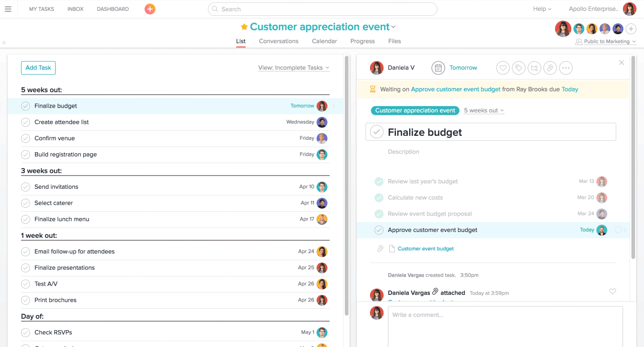Go to MY TASKS
This screenshot has height=347, width=644.
[42, 9]
